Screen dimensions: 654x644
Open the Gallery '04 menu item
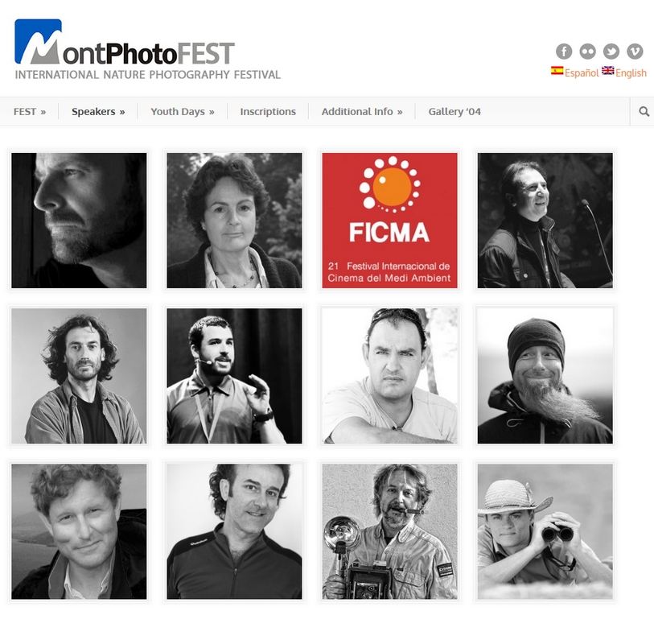(x=455, y=111)
